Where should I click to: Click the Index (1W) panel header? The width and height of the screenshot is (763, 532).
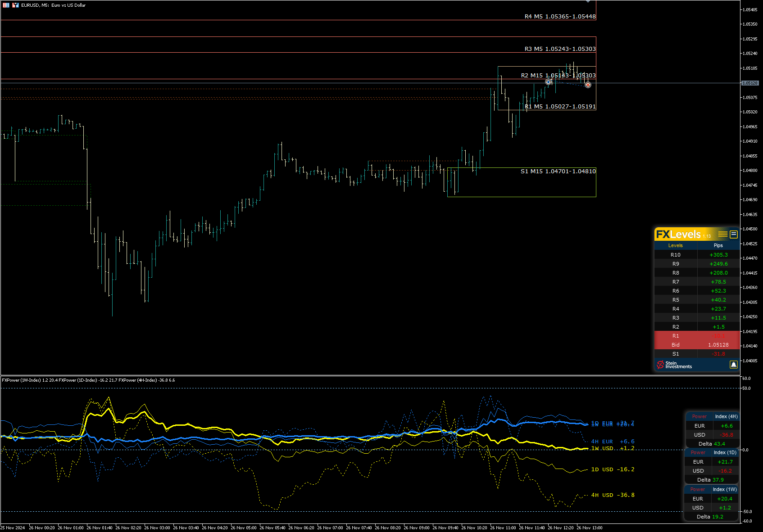click(725, 489)
